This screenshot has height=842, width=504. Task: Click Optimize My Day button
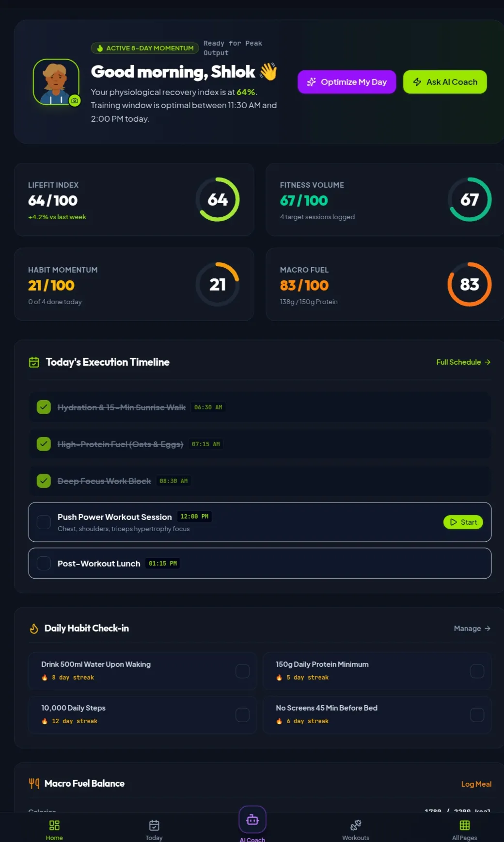click(346, 82)
